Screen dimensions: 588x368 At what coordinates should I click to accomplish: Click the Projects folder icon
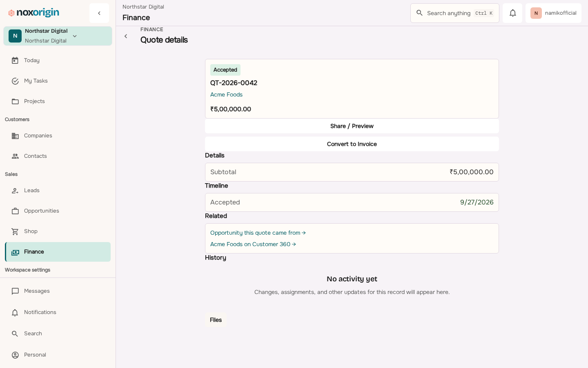click(15, 101)
